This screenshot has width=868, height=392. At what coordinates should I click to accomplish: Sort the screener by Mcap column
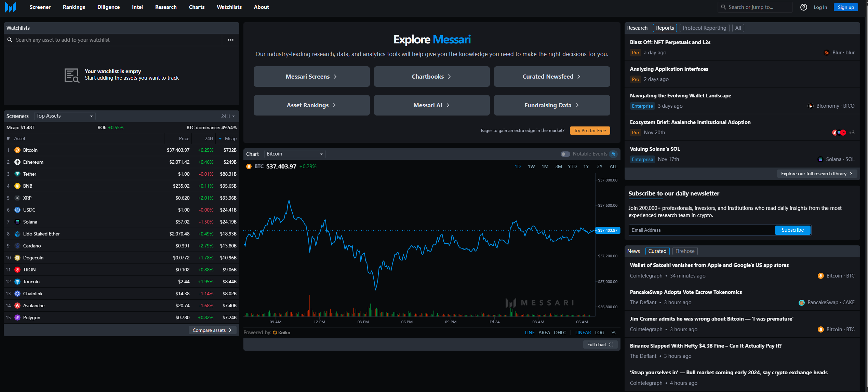pos(228,138)
